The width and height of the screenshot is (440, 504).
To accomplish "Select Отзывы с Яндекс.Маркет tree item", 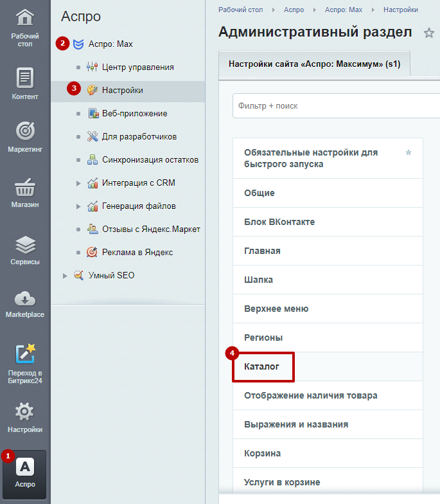I will [x=152, y=229].
